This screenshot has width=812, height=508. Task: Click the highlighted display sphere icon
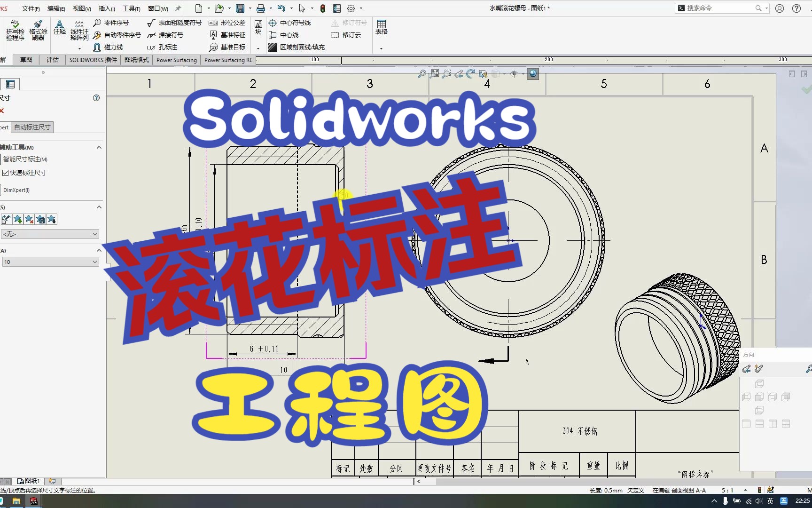coord(533,74)
